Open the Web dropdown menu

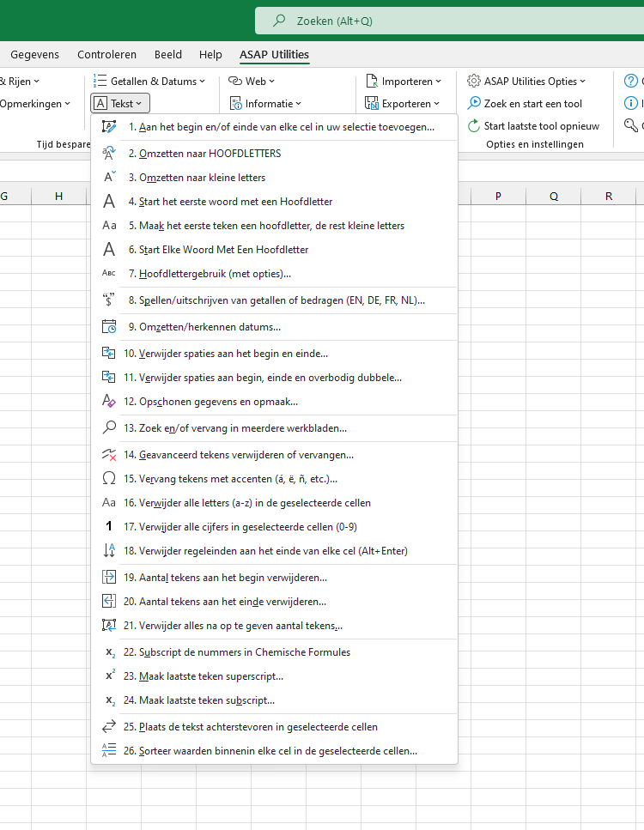tap(252, 81)
